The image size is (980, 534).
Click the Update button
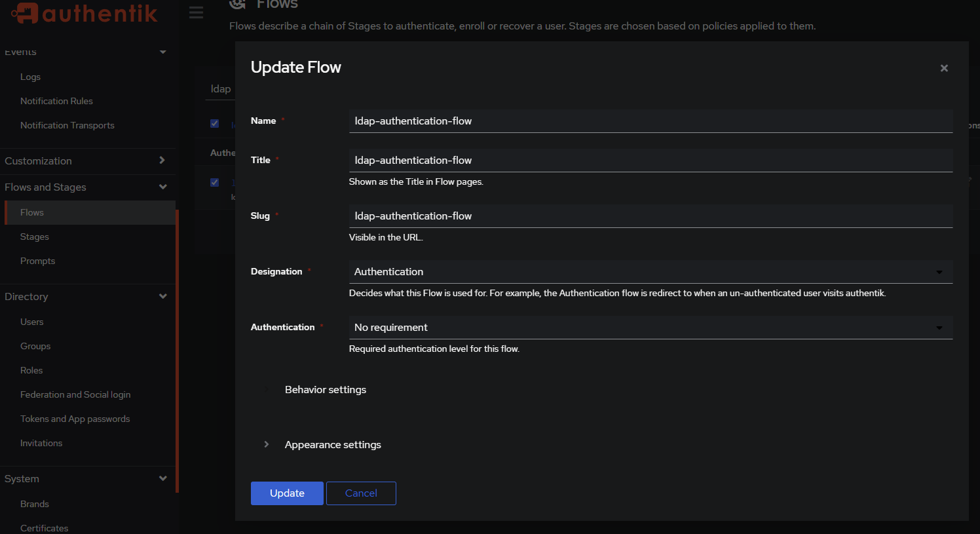point(287,493)
